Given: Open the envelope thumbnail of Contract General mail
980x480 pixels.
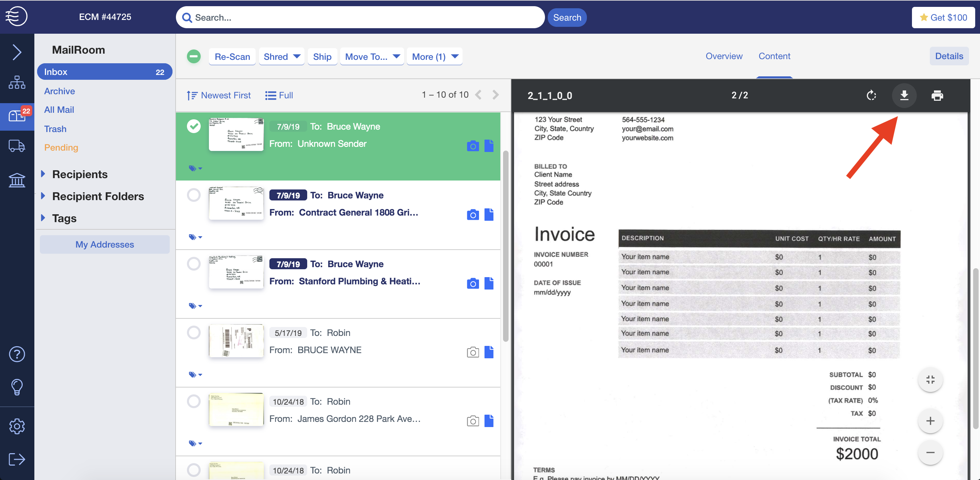Looking at the screenshot, I should click(x=236, y=203).
